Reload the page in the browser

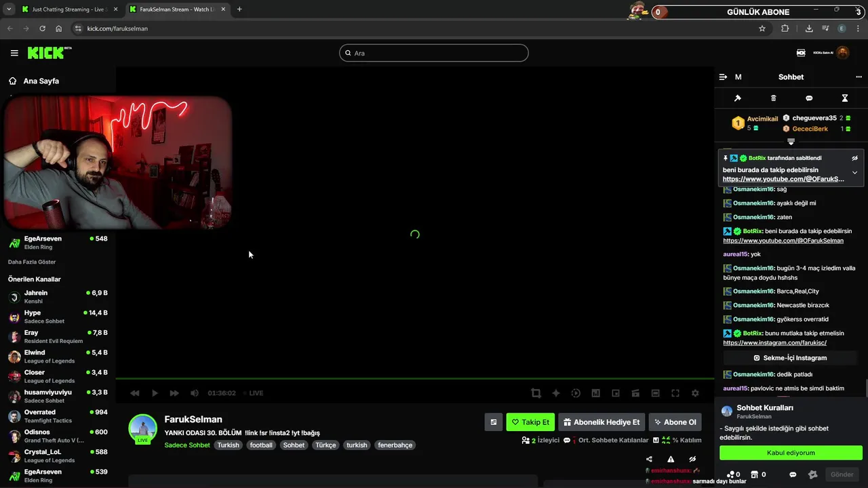[42, 28]
